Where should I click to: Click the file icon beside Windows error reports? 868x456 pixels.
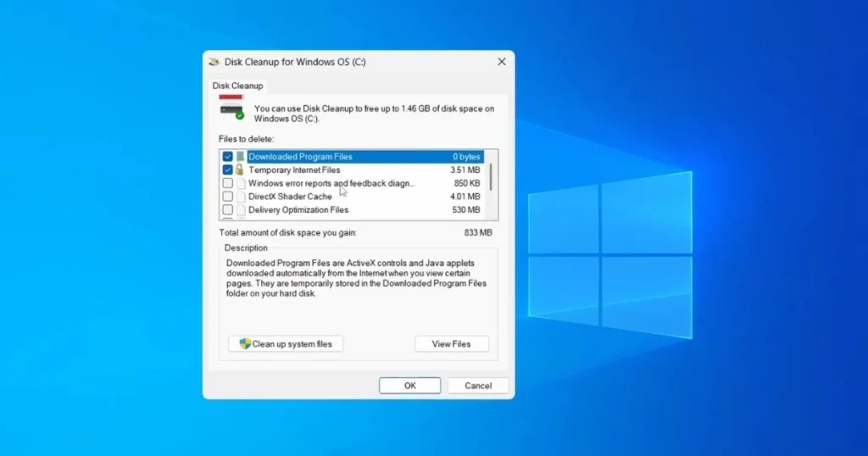(241, 183)
